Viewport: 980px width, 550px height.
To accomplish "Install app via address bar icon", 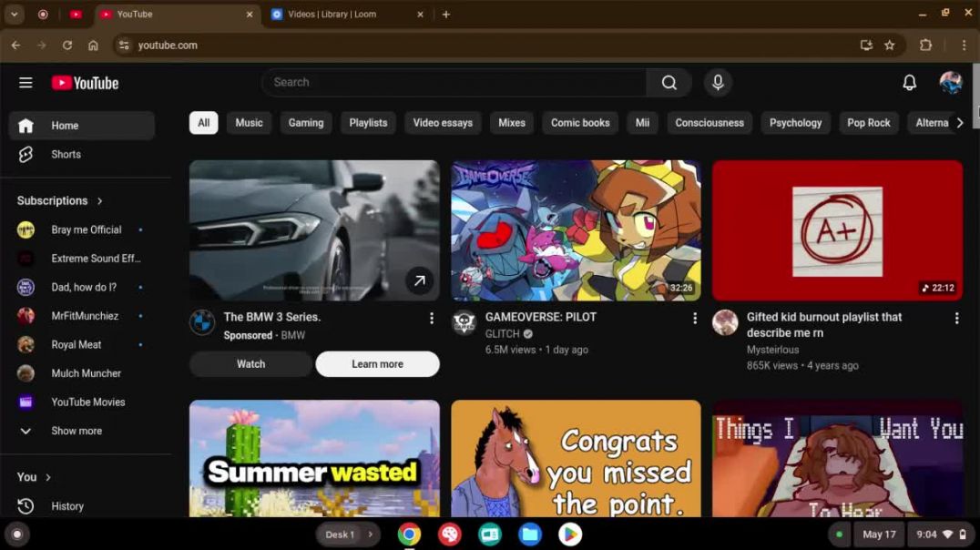I will [866, 45].
